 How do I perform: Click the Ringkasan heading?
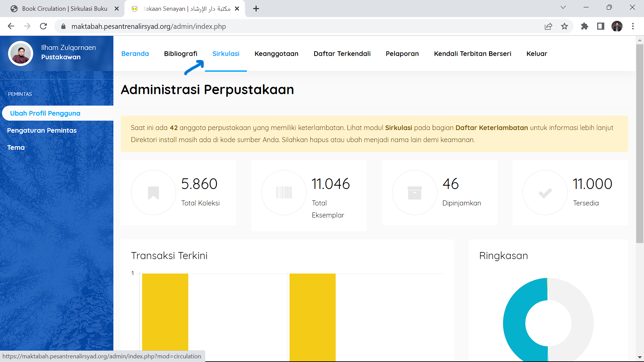tap(503, 256)
